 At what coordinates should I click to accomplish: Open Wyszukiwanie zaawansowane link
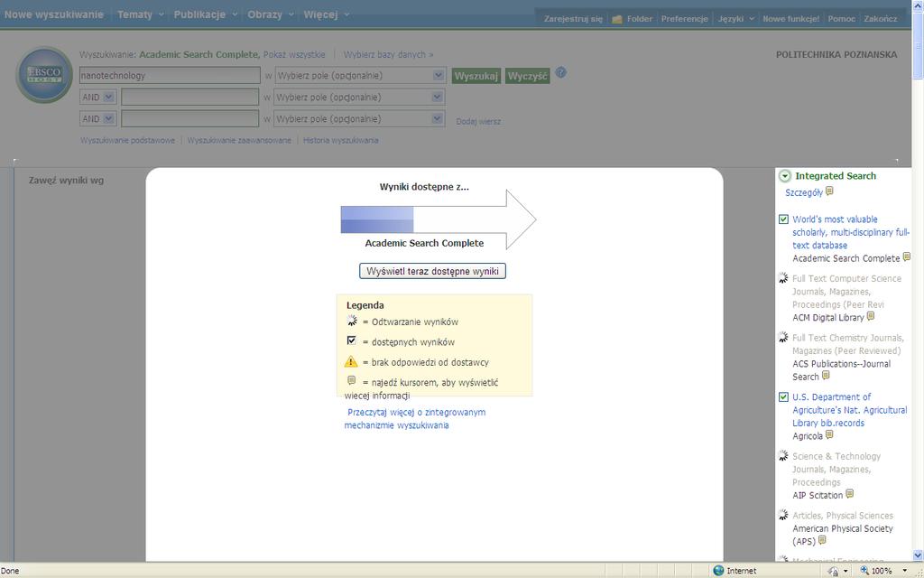(239, 140)
